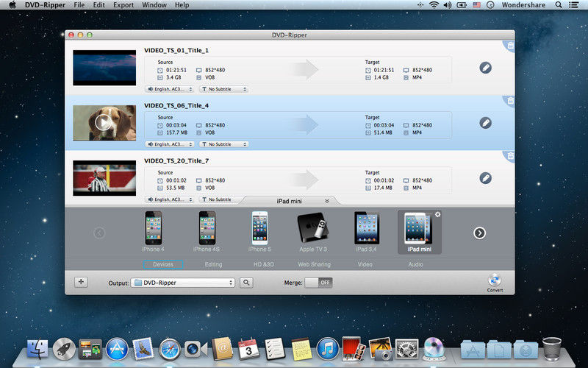The width and height of the screenshot is (588, 368).
Task: Switch to the Video tab
Action: point(365,264)
